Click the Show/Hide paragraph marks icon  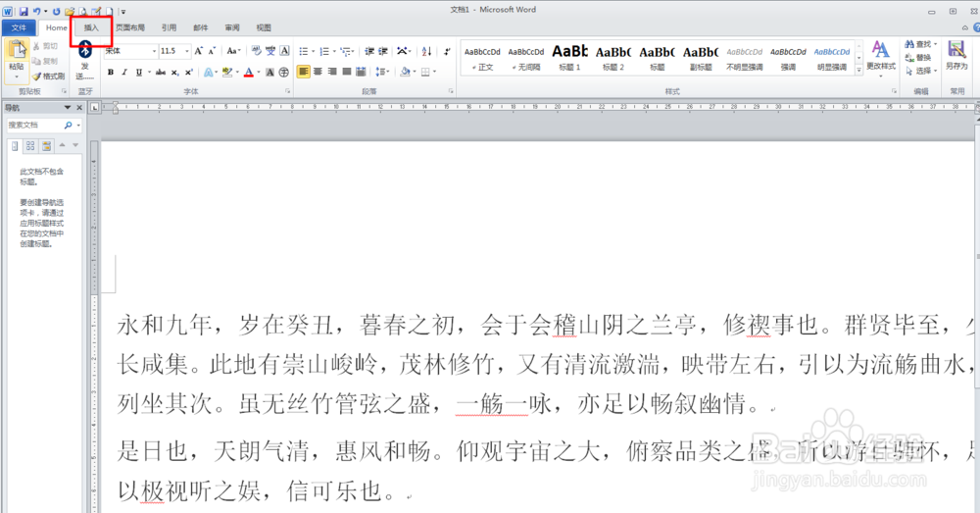pyautogui.click(x=447, y=51)
